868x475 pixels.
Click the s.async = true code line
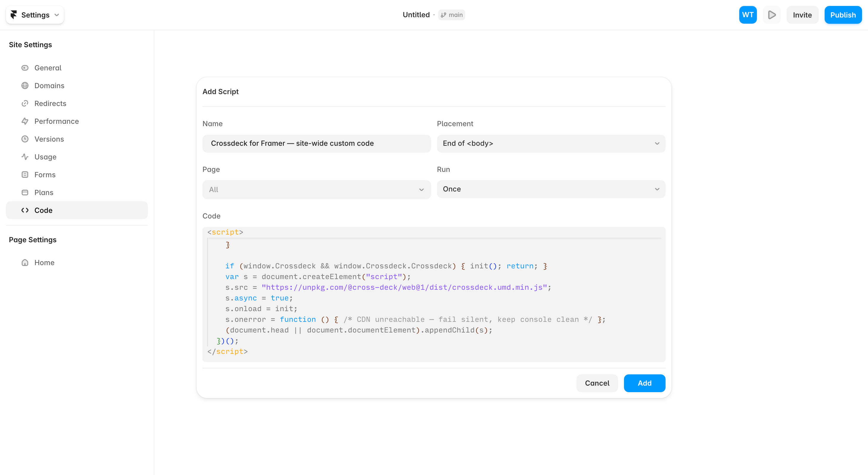tap(259, 298)
